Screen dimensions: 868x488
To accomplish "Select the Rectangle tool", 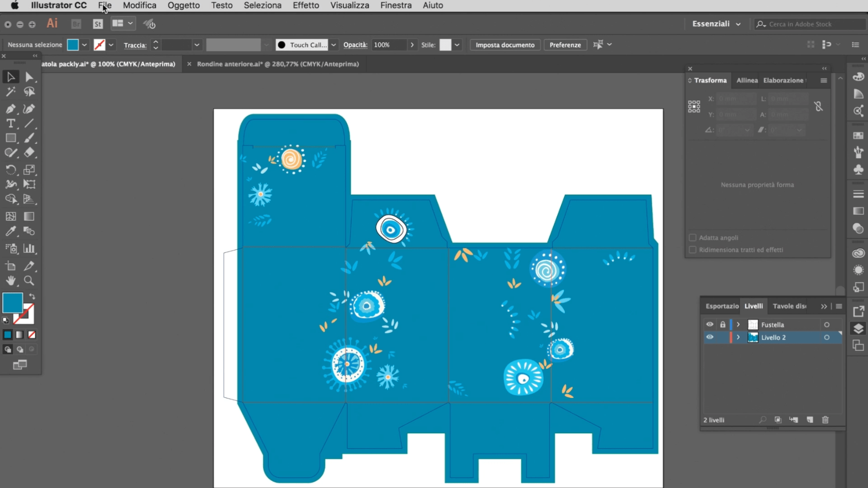I will tap(11, 138).
